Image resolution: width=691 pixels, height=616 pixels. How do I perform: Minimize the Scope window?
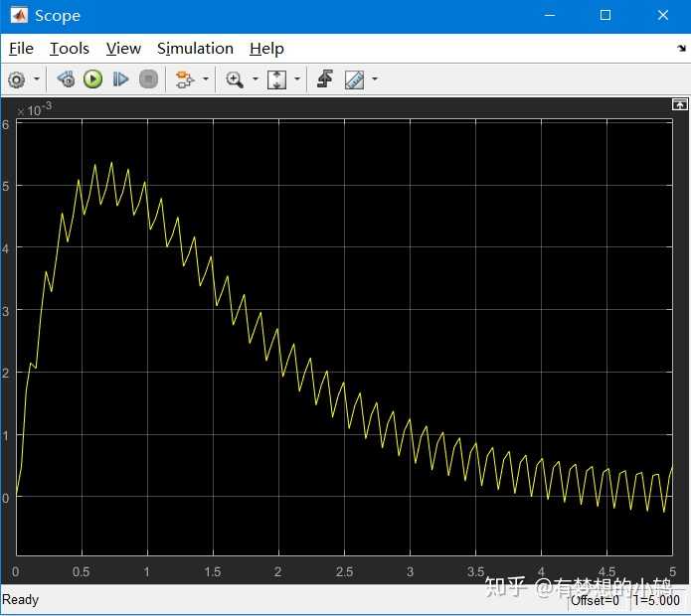550,16
